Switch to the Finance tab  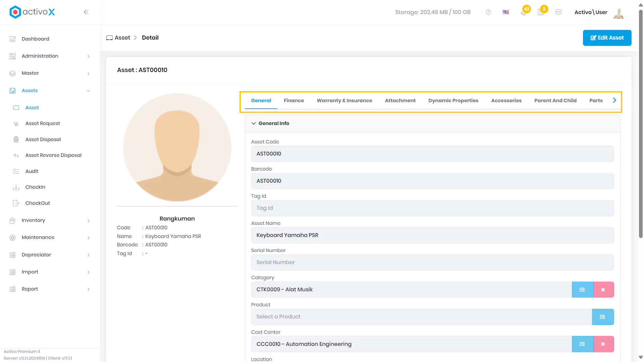coord(294,101)
